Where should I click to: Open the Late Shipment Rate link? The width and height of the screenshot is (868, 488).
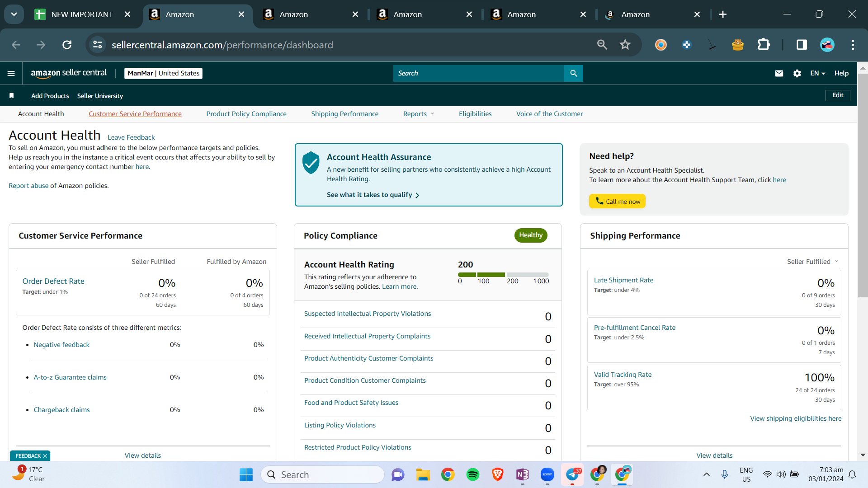(x=623, y=280)
